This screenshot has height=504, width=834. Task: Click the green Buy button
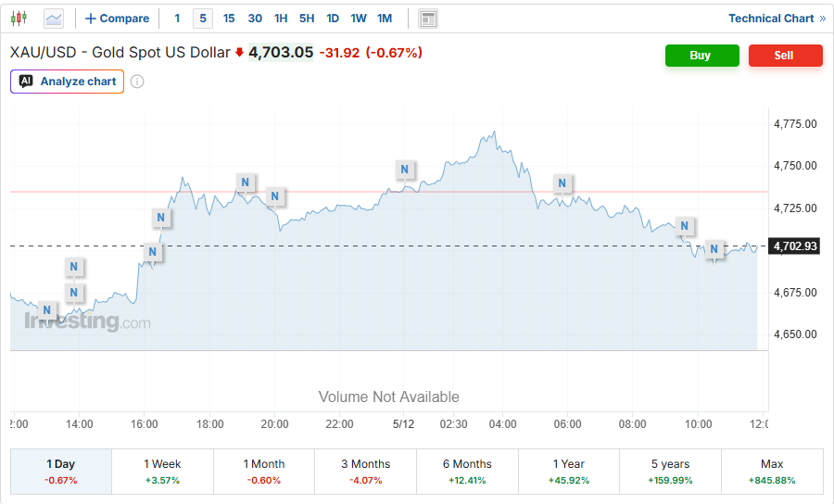(x=702, y=56)
